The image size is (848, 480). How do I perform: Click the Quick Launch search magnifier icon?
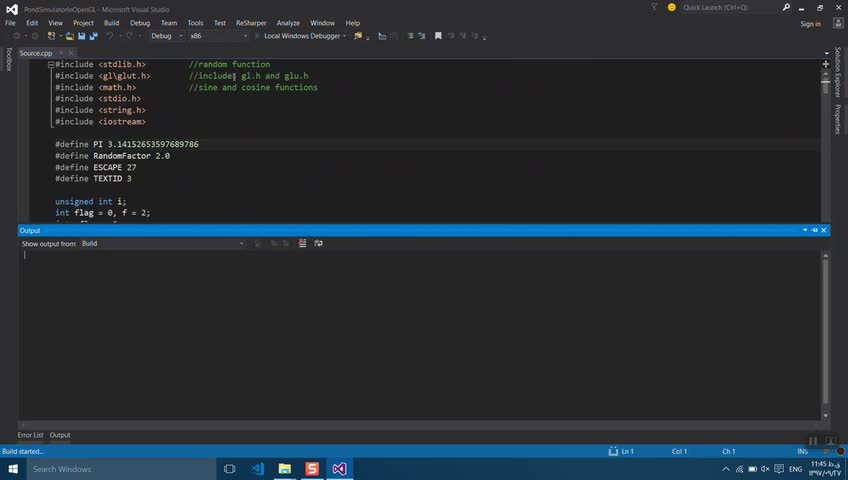(x=786, y=7)
